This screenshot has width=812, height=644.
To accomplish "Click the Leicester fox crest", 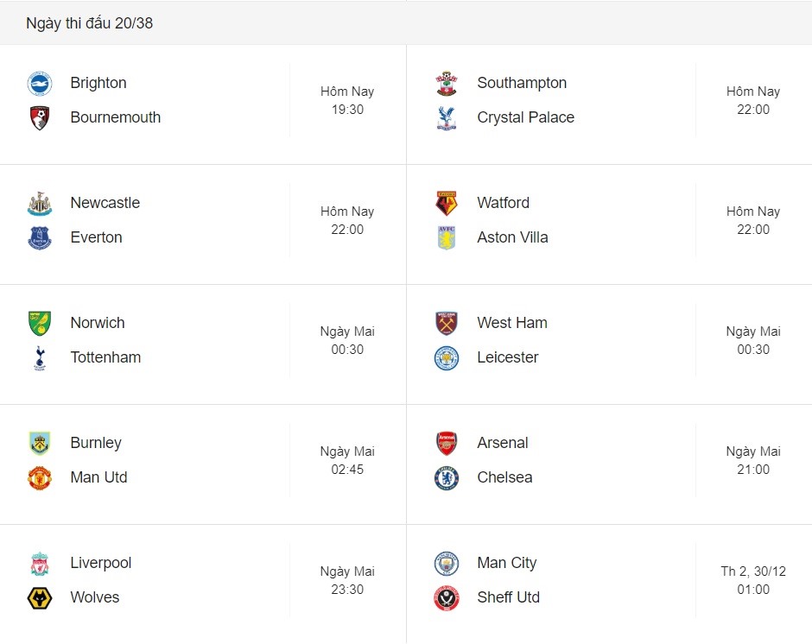I will coord(446,358).
